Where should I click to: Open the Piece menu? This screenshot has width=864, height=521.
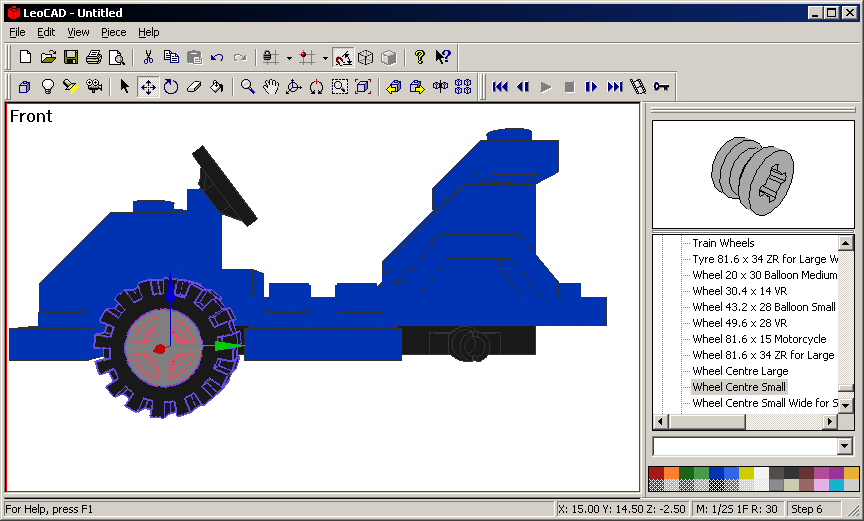(x=113, y=32)
